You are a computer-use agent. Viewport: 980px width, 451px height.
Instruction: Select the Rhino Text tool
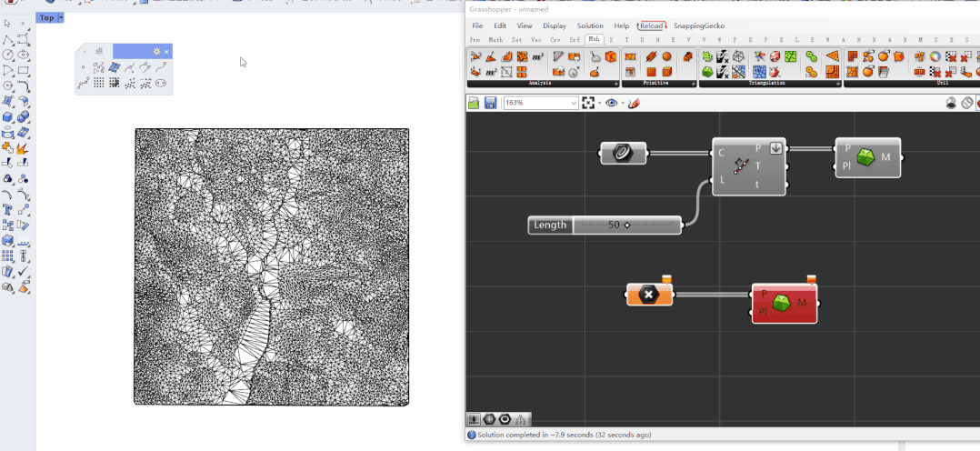pos(7,209)
